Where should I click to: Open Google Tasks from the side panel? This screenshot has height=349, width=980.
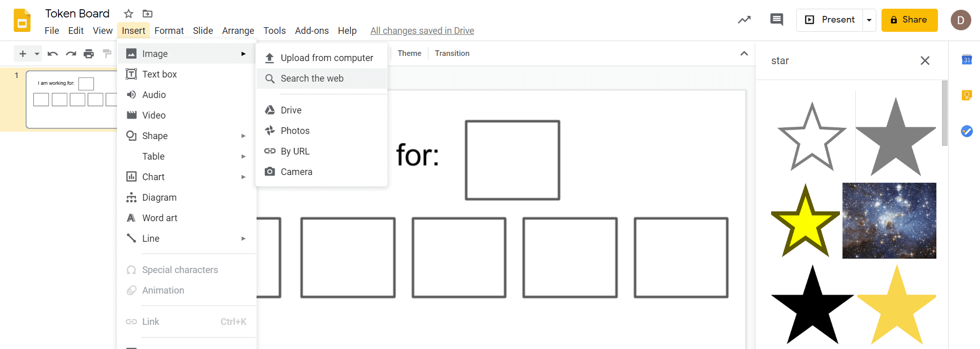[967, 131]
